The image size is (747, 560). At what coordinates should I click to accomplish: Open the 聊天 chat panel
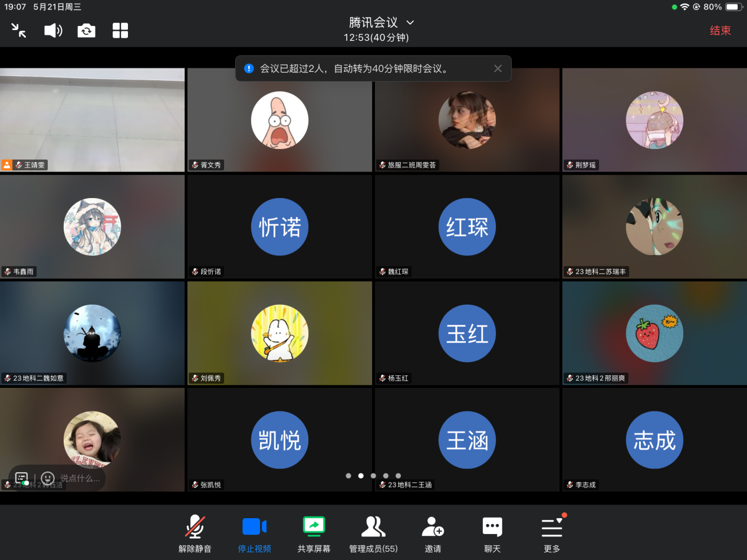pos(492,534)
